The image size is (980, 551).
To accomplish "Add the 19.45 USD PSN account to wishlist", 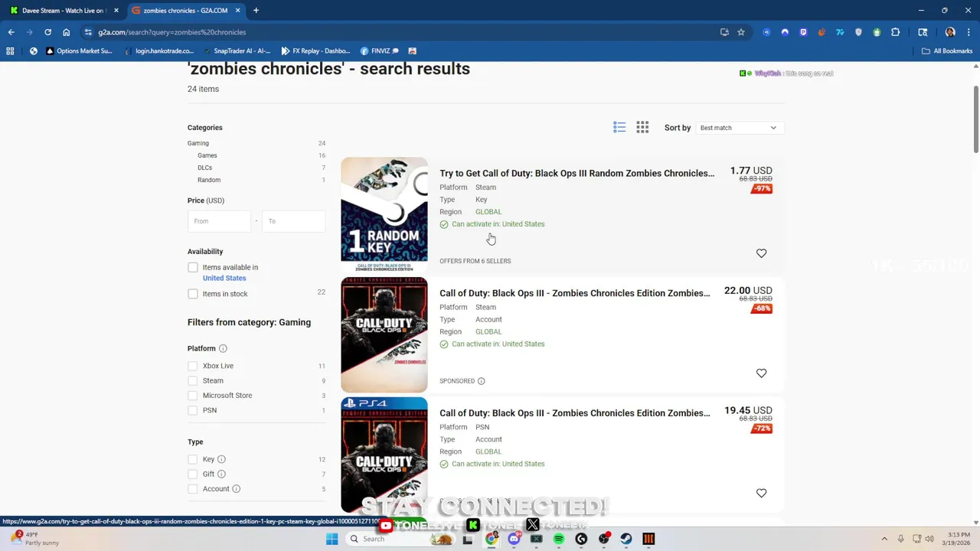I will 761,494.
